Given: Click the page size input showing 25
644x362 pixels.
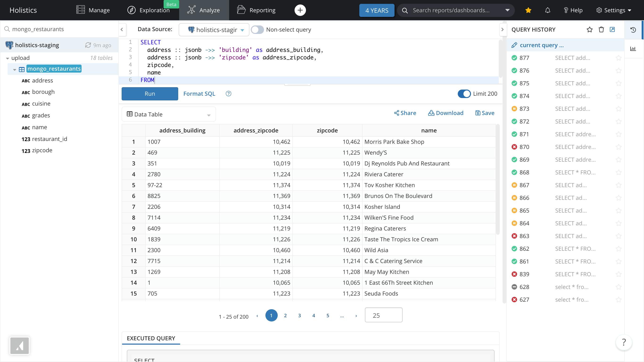Looking at the screenshot, I should point(383,315).
